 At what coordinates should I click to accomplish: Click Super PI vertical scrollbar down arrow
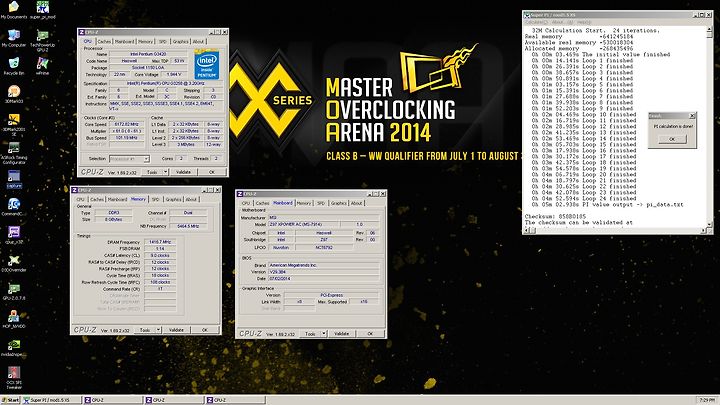[709, 225]
